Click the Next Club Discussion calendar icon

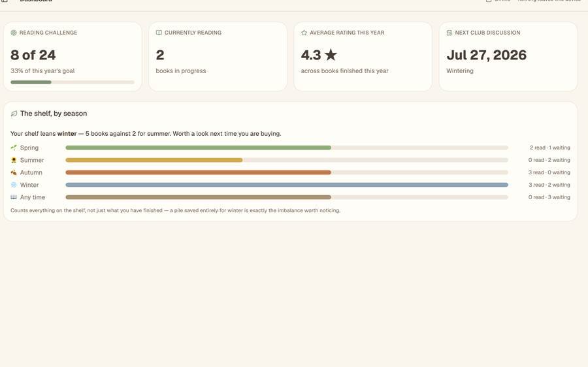pos(449,33)
